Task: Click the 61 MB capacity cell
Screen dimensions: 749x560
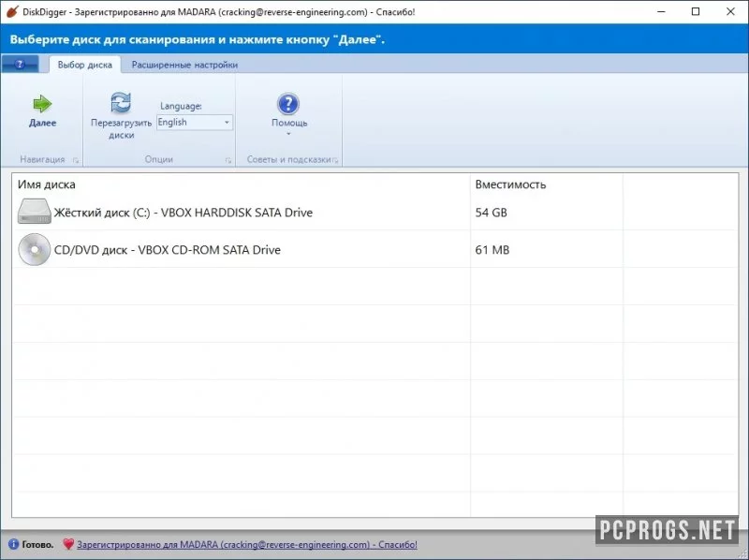Action: click(492, 250)
